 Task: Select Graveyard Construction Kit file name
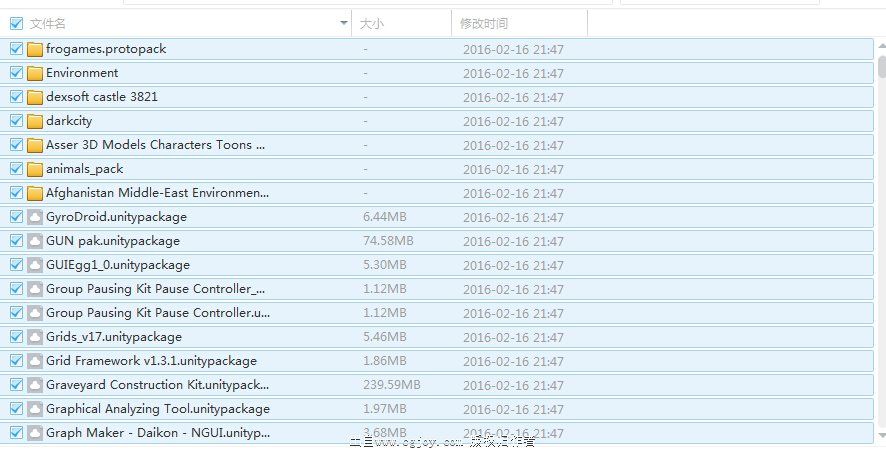158,385
